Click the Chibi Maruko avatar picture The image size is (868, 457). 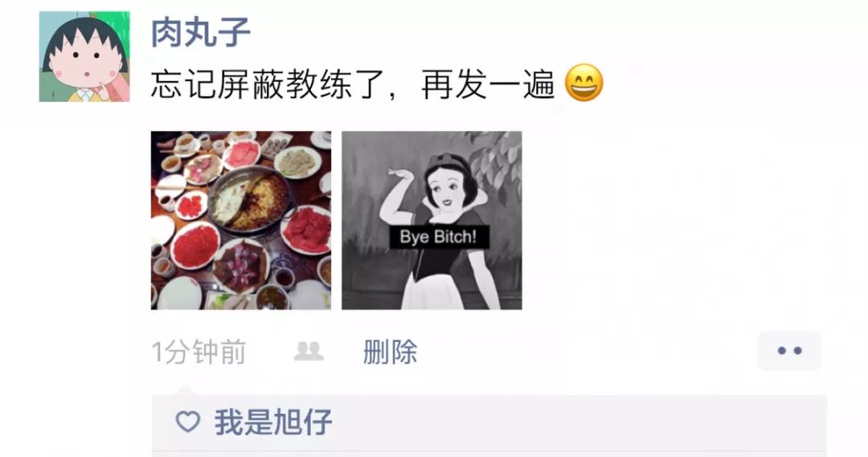point(84,56)
